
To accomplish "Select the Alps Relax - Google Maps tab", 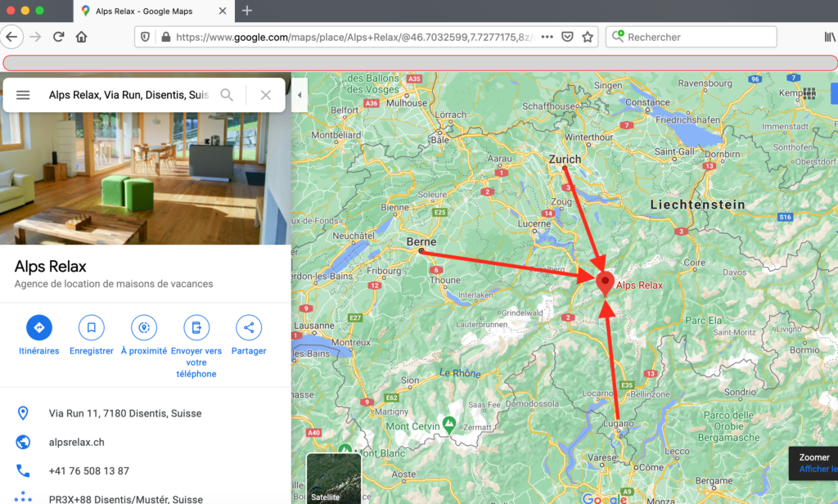I will click(x=153, y=11).
